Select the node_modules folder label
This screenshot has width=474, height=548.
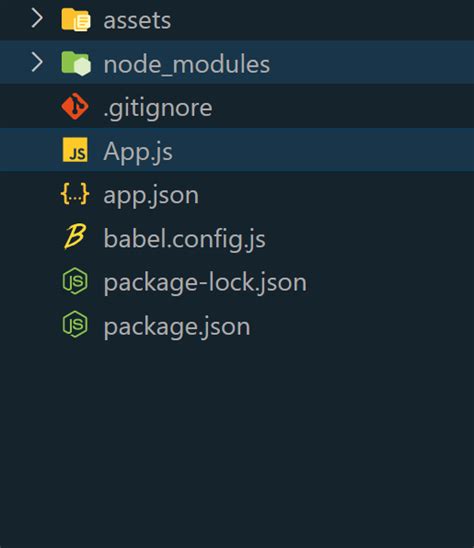coord(187,65)
